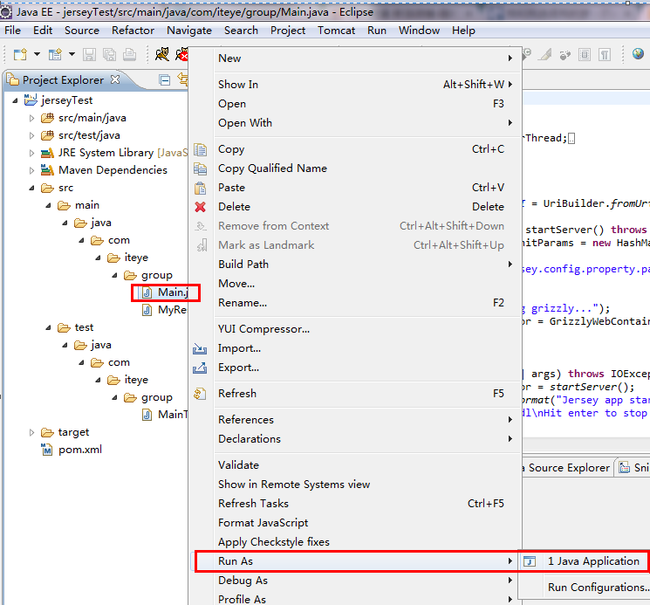
Task: Choose Copy from the context menu
Action: coord(355,149)
